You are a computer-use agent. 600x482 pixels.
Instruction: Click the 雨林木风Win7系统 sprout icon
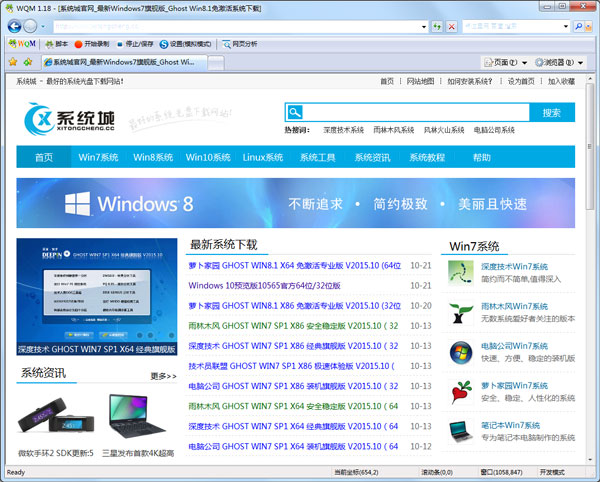460,313
